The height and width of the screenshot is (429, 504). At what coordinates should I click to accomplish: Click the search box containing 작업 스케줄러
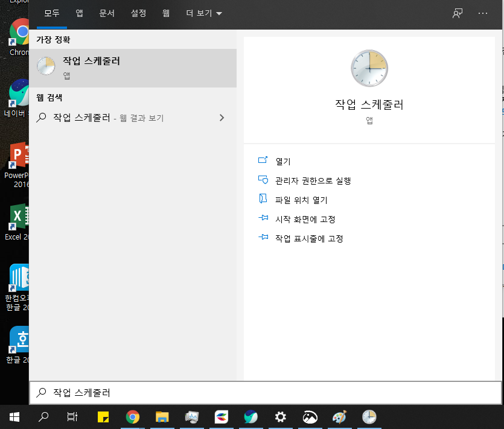pyautogui.click(x=266, y=393)
